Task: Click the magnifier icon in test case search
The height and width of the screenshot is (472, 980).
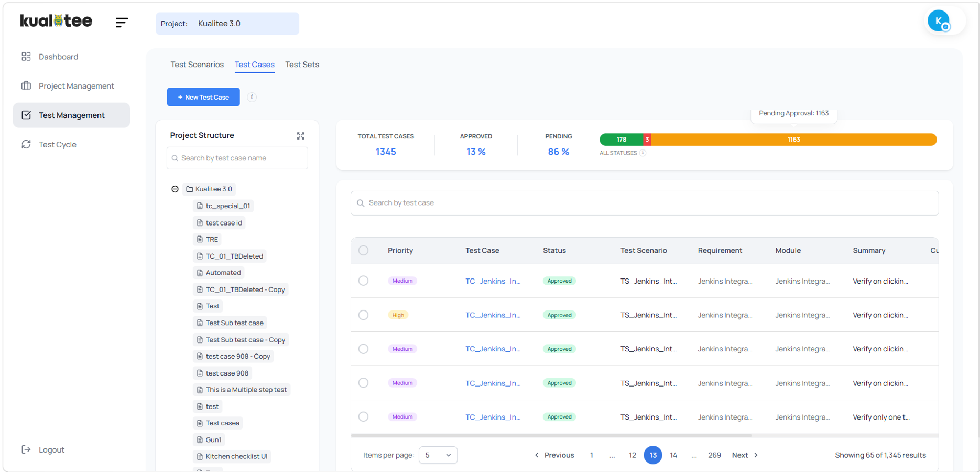Action: tap(361, 203)
